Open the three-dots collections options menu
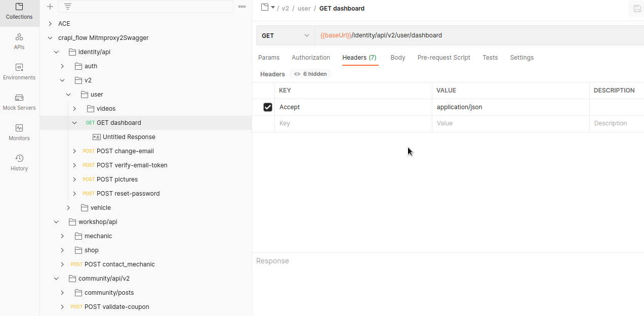Viewport: 644px width, 316px height. point(242,7)
